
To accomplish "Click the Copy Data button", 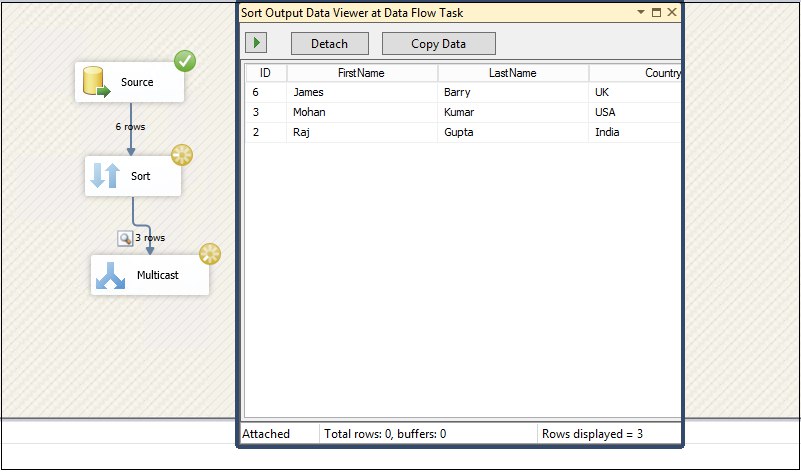I will (x=439, y=43).
